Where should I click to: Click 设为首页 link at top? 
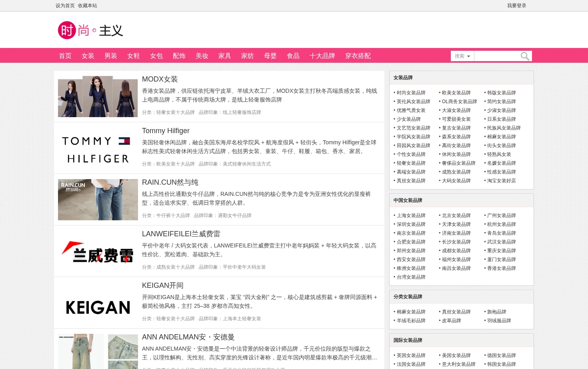point(65,6)
